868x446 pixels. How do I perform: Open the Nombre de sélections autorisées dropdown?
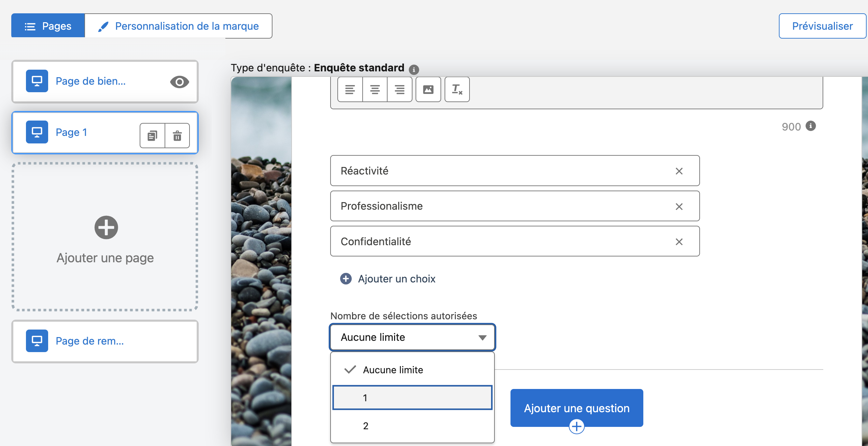[412, 337]
